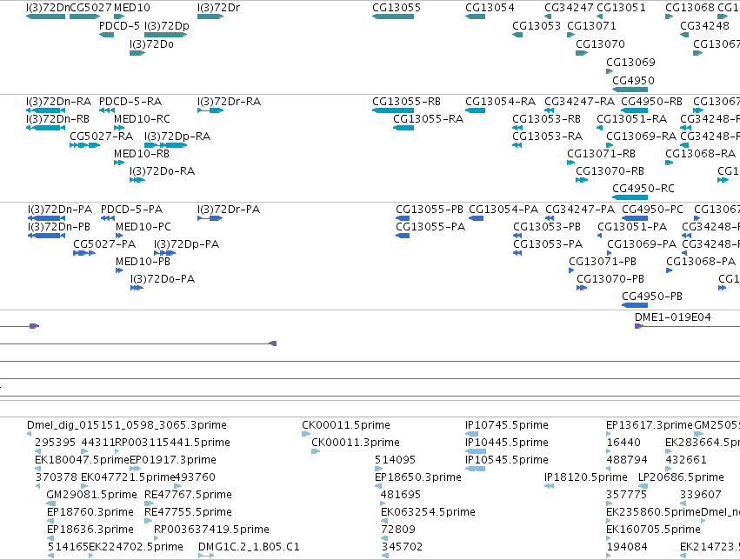Select protein label PDCD-5-PA
740x560 pixels.
(131, 210)
